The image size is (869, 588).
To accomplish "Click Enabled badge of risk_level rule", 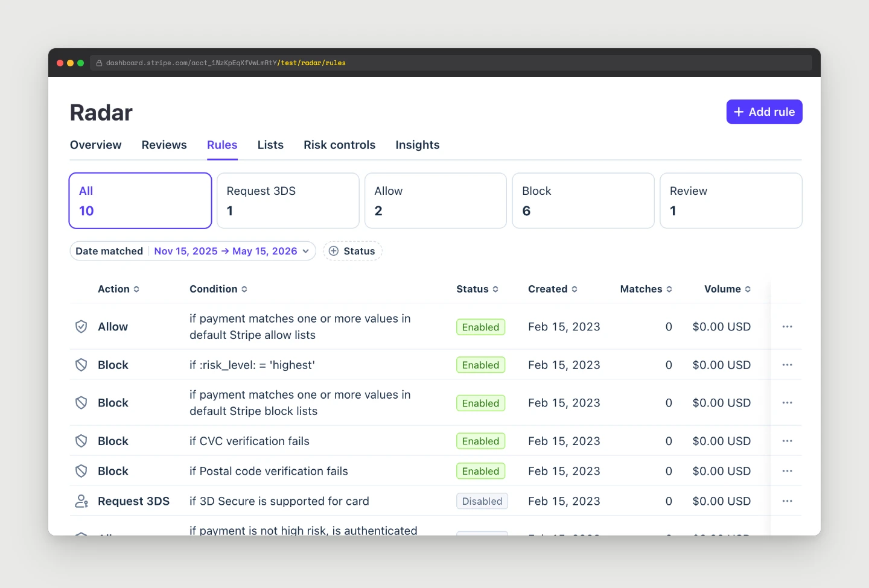I will 480,365.
